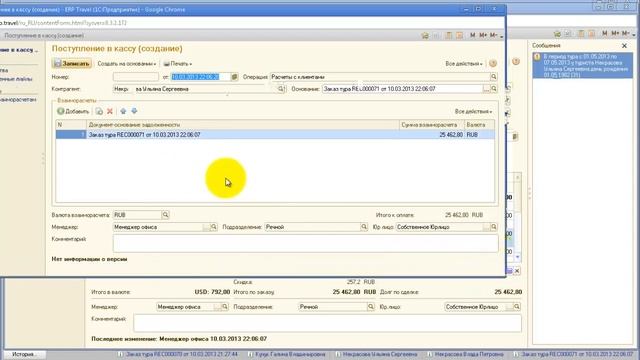Click Подразделение field in background order window

pyautogui.click(x=333, y=307)
